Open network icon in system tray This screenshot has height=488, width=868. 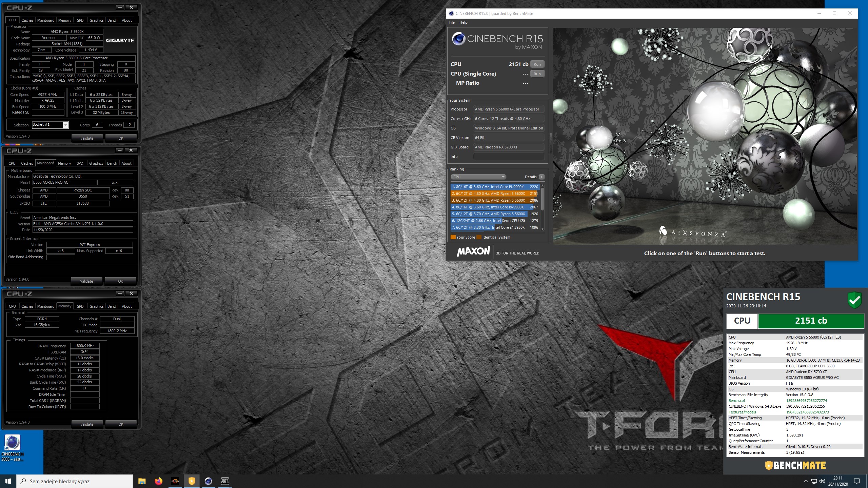pyautogui.click(x=814, y=481)
